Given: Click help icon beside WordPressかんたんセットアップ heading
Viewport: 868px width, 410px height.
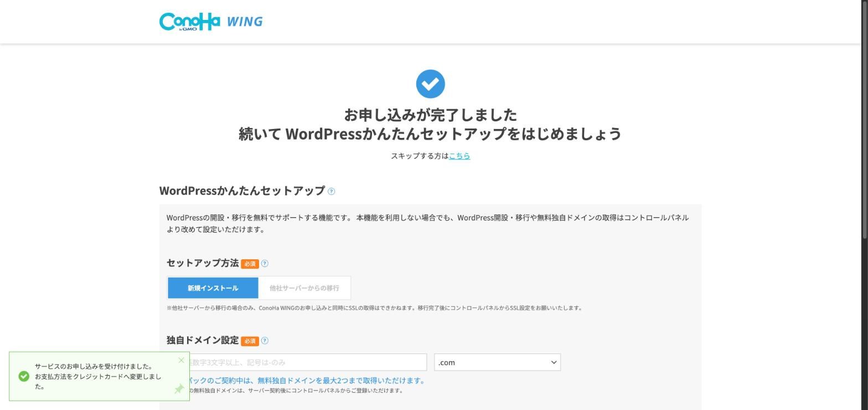Looking at the screenshot, I should click(x=331, y=192).
